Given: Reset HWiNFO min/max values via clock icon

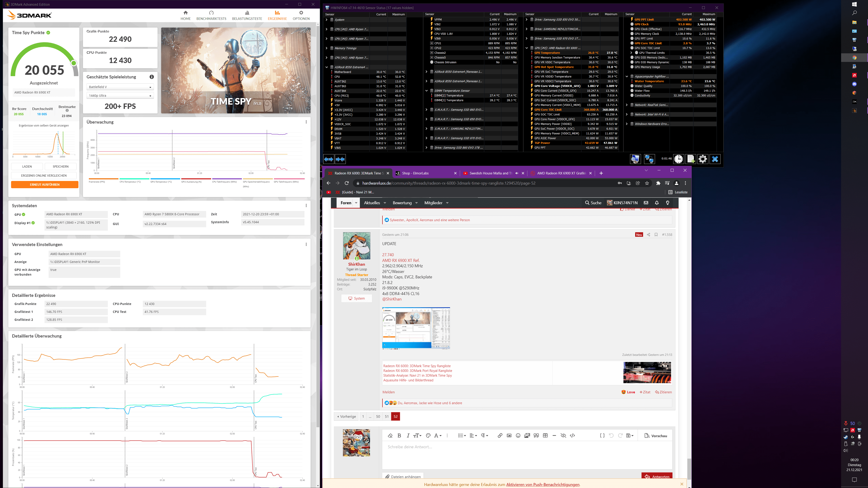Looking at the screenshot, I should point(678,159).
